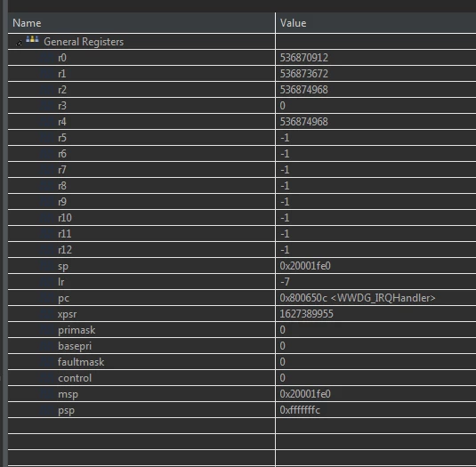Select the pc register name
Screen dimensions: 476x467
pyautogui.click(x=63, y=299)
